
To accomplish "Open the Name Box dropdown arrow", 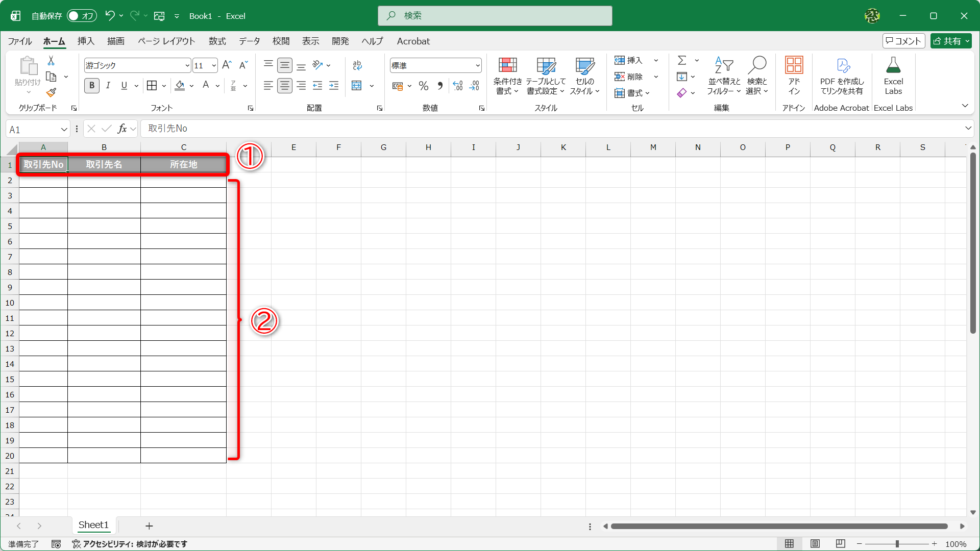I will (x=64, y=130).
